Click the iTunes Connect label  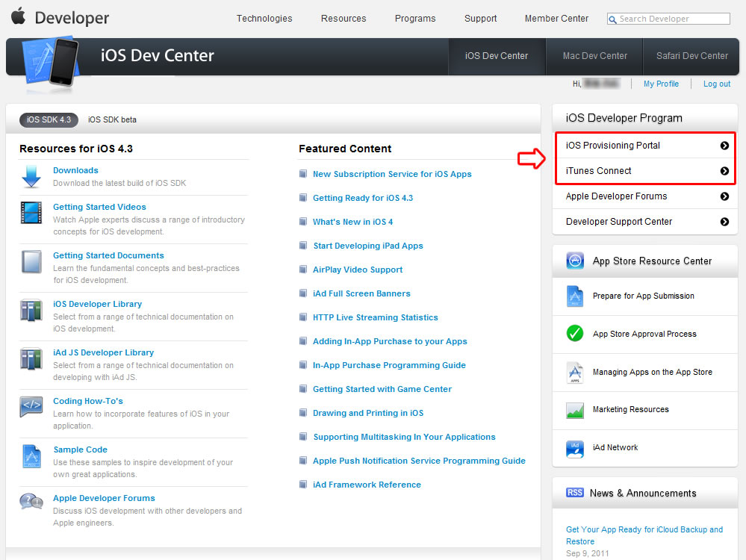(x=598, y=171)
